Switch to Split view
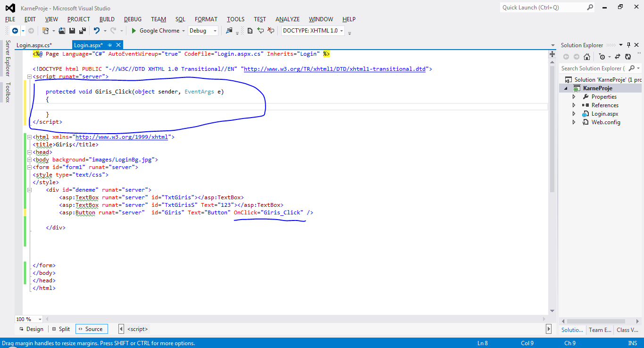644x348 pixels. 61,329
